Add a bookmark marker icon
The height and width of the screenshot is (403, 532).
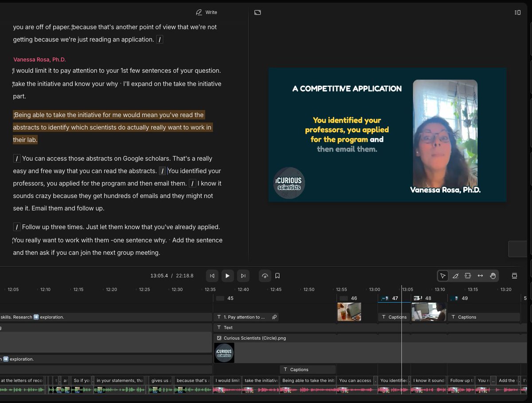pos(278,276)
